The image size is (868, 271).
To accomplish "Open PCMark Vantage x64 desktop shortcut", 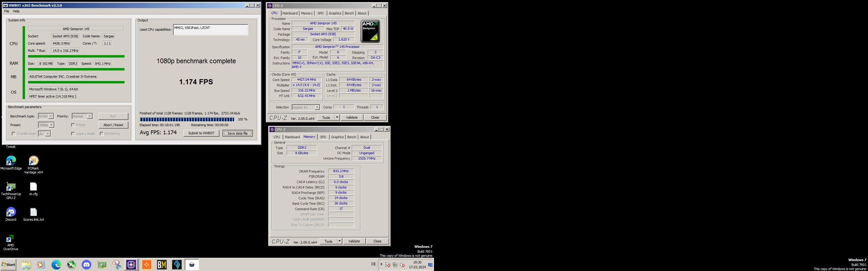I will click(33, 165).
